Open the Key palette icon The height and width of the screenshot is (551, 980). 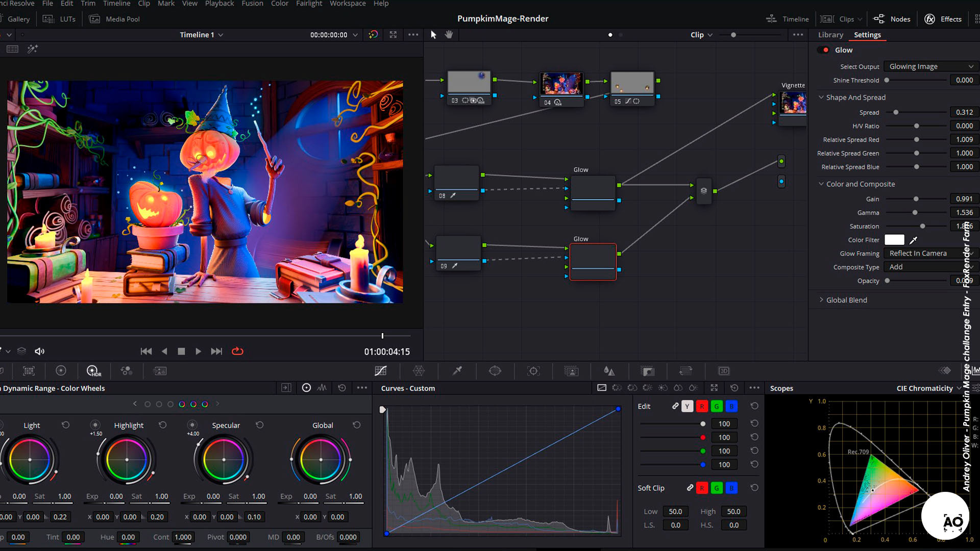[x=648, y=371]
